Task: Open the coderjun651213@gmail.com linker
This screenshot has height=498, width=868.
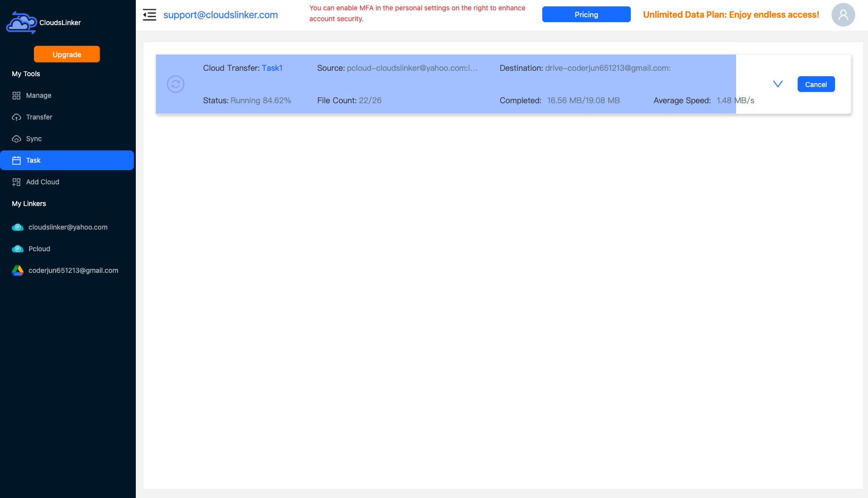Action: coord(67,270)
